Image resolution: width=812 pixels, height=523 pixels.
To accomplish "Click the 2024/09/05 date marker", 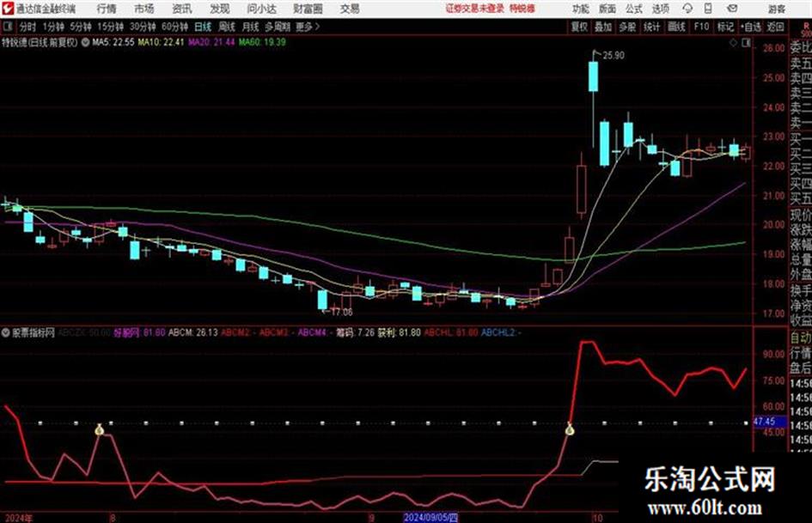I will pos(430,518).
